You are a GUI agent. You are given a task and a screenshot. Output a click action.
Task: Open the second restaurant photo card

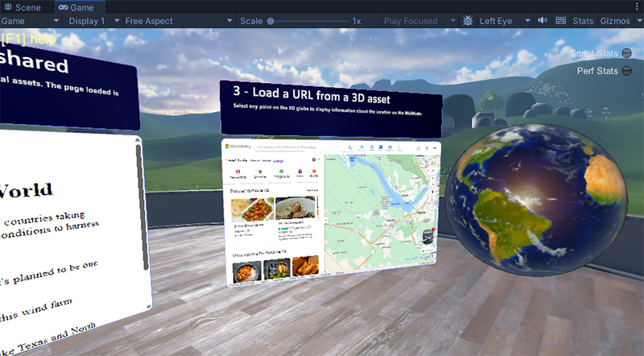[295, 208]
